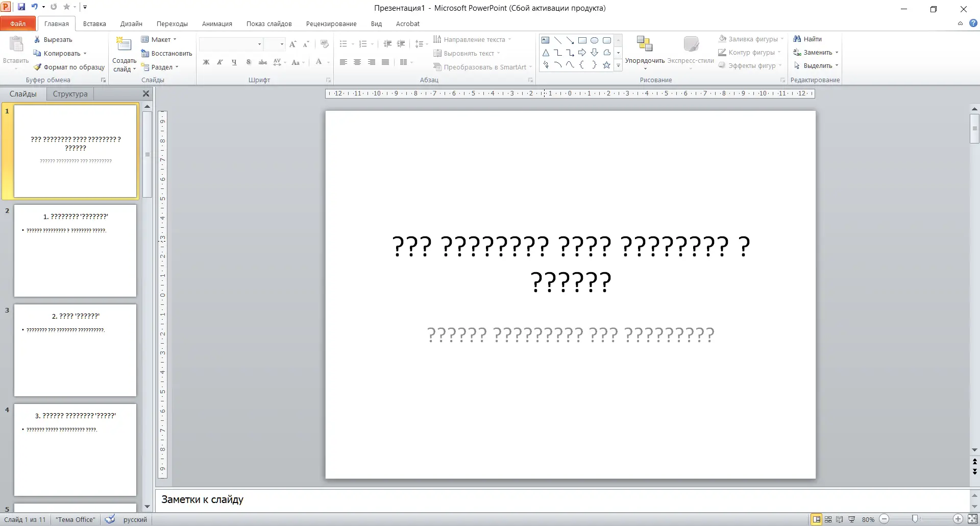Cut selection with Вырезать
Viewport: 980px width, 526px height.
pyautogui.click(x=53, y=39)
